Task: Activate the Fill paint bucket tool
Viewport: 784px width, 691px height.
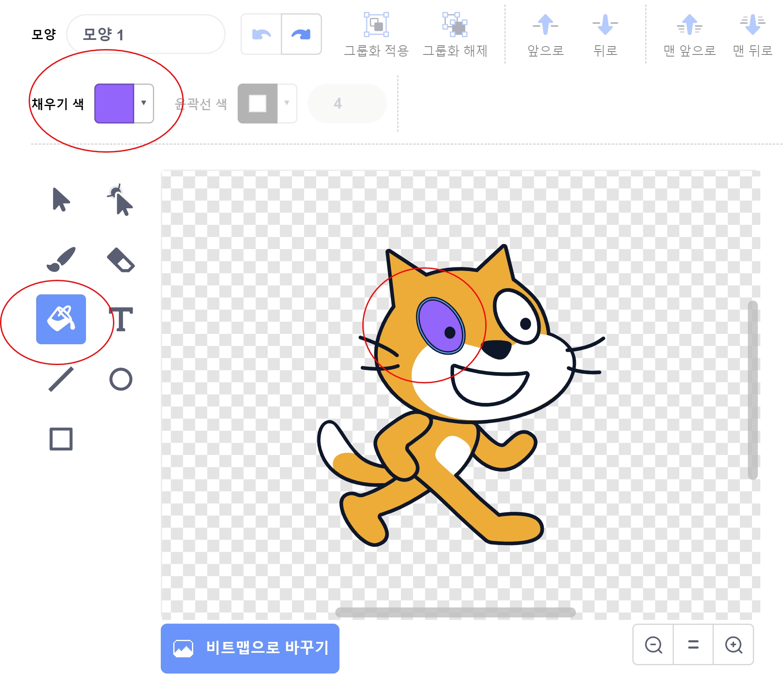Action: (x=61, y=319)
